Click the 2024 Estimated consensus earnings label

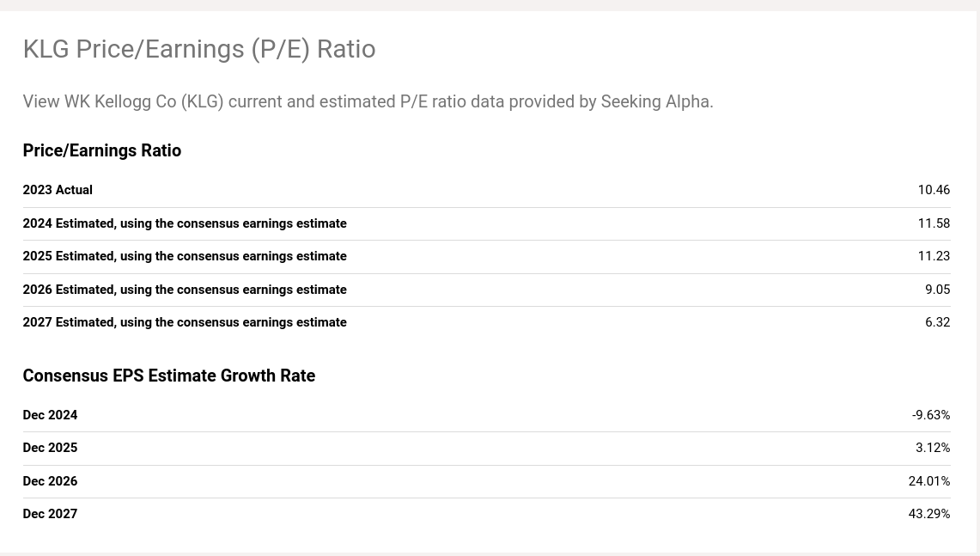[185, 223]
